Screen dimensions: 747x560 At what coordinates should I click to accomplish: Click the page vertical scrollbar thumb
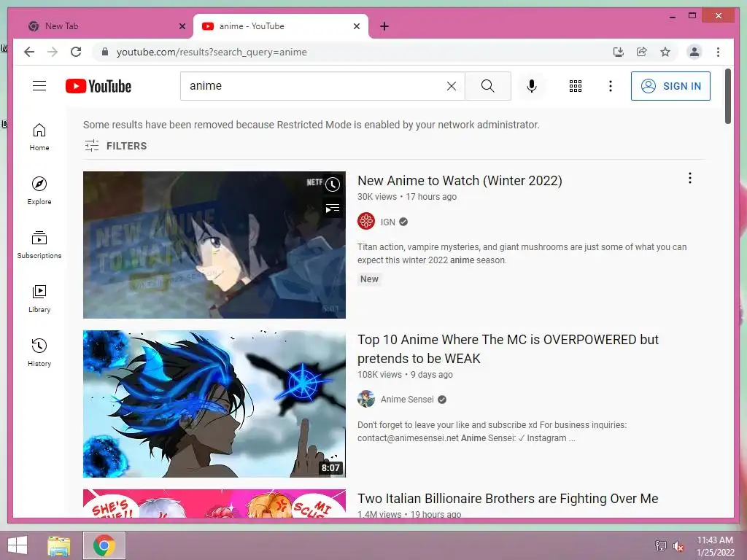click(x=728, y=96)
